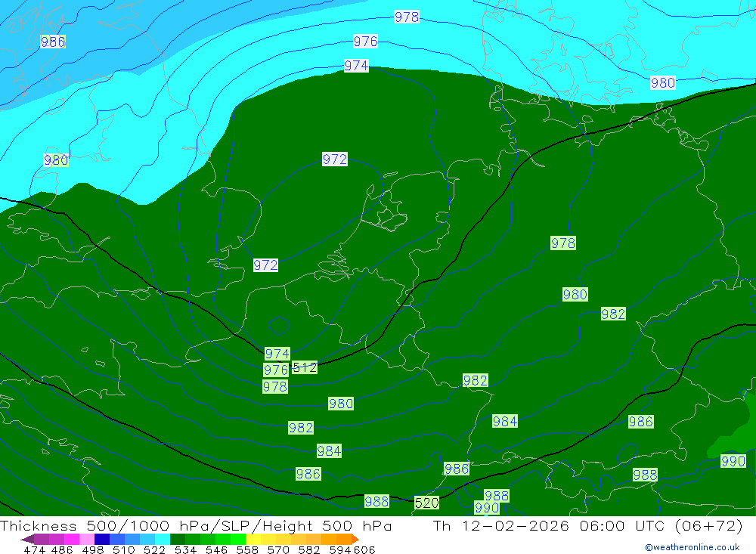The height and width of the screenshot is (554, 756).
Task: Click the black 512 height contour label
Action: (x=305, y=367)
